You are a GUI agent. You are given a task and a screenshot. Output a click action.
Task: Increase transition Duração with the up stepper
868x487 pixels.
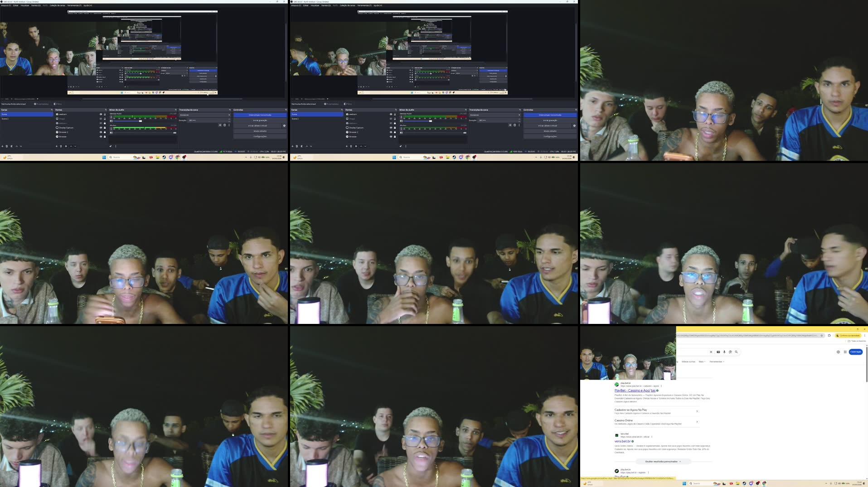point(228,120)
